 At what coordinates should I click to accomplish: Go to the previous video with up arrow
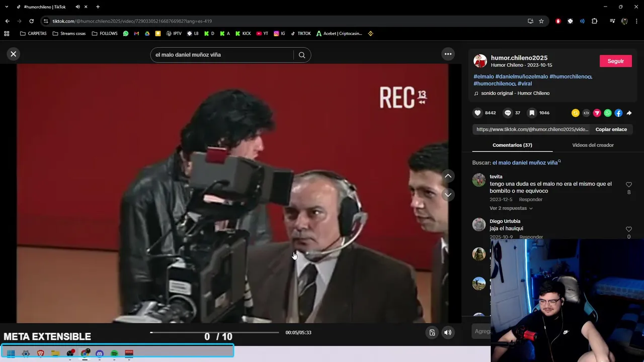[448, 176]
